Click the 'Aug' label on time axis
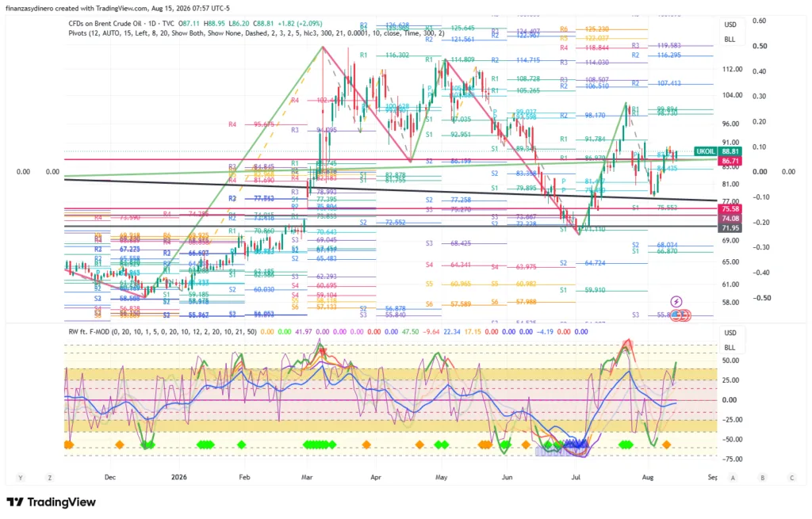812x519 pixels. coord(647,477)
